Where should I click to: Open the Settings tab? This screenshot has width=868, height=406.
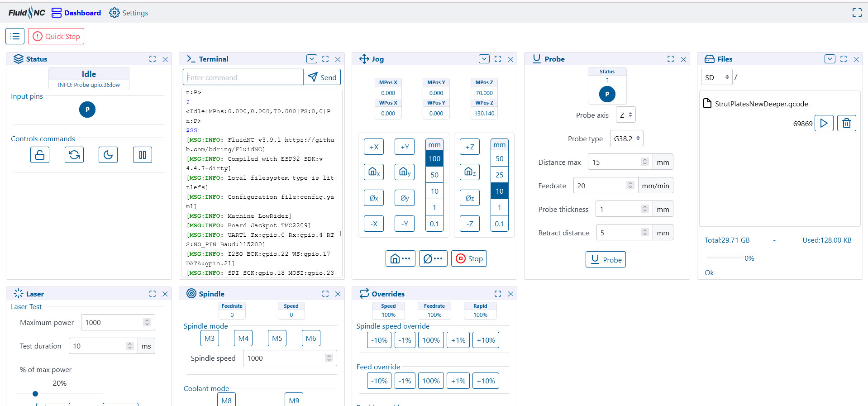tap(129, 13)
